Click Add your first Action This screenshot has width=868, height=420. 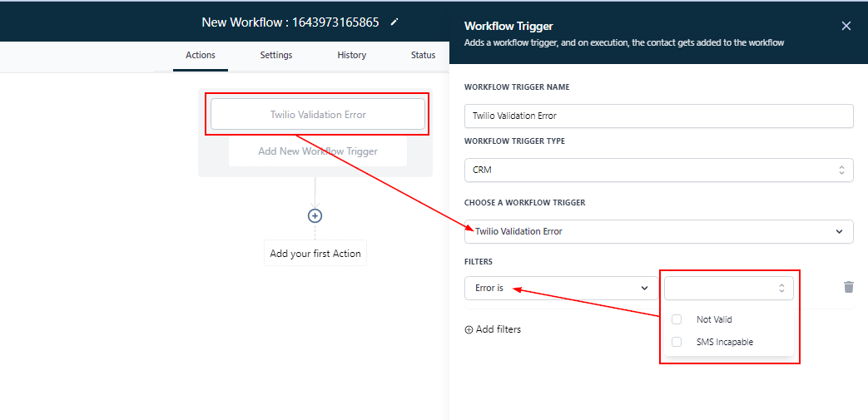[315, 254]
